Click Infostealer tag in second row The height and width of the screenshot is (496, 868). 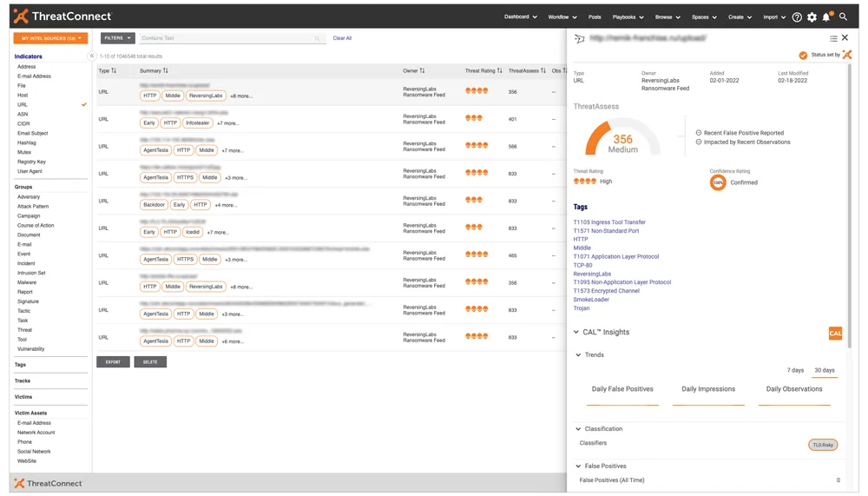198,123
